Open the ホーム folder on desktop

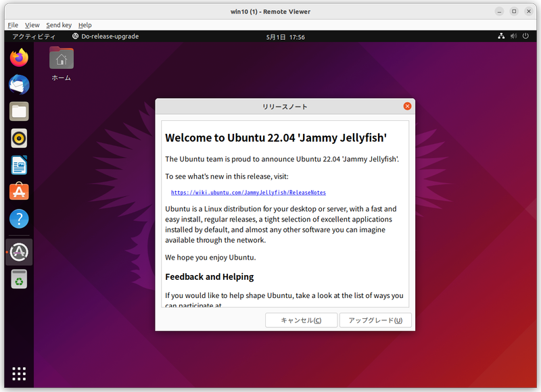tap(62, 64)
